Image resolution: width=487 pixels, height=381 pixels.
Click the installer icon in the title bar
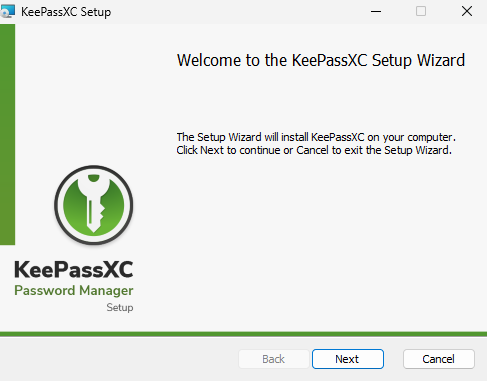8,11
